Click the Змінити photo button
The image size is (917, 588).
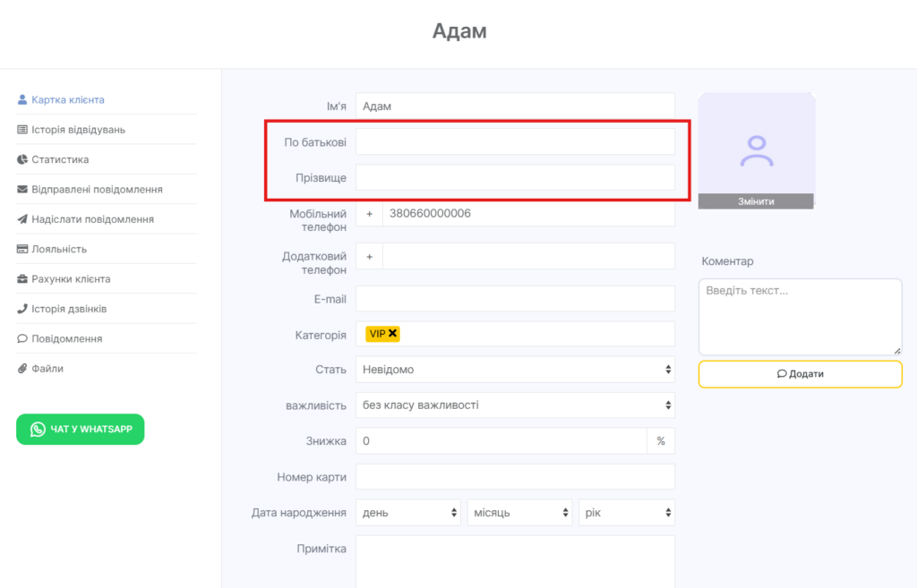click(x=756, y=201)
